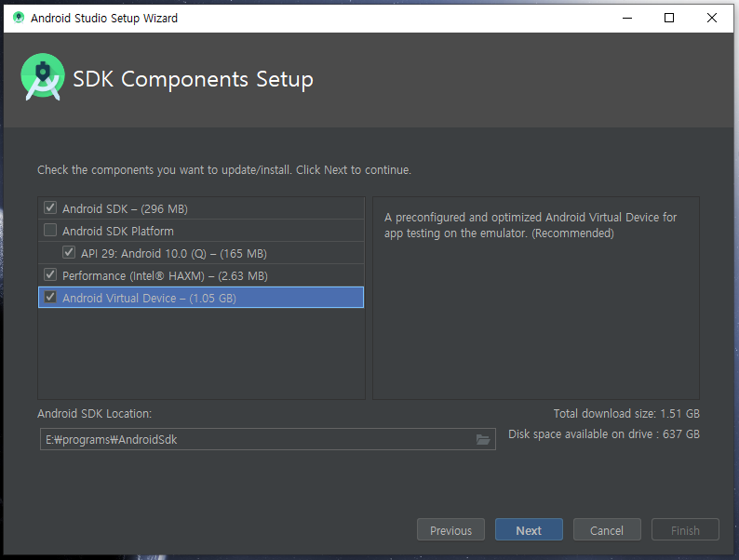
Task: Click Disk space available on drive text
Action: [x=604, y=434]
